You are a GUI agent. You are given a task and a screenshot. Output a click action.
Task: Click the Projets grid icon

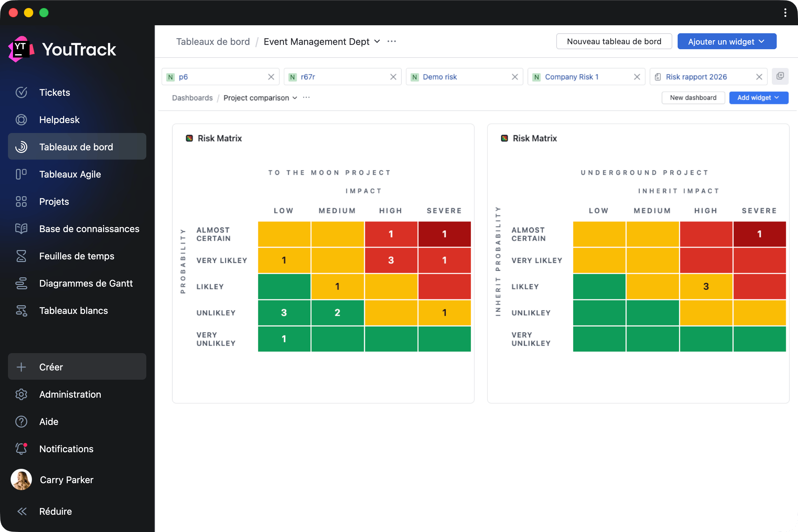(x=21, y=201)
